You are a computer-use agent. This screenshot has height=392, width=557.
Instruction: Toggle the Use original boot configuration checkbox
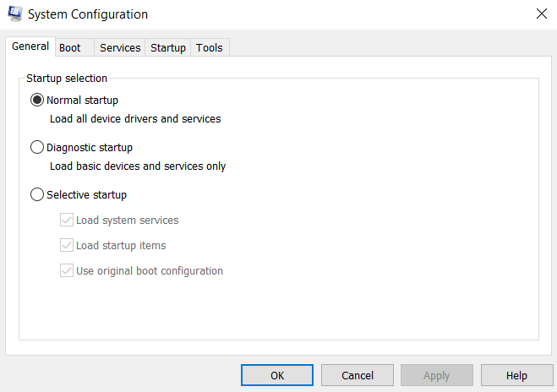(67, 271)
